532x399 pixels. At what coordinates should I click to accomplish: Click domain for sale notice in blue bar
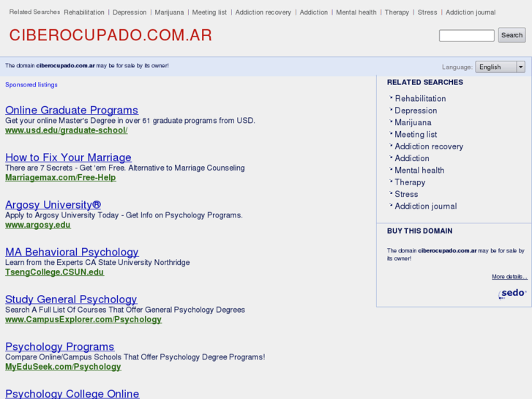click(x=87, y=66)
